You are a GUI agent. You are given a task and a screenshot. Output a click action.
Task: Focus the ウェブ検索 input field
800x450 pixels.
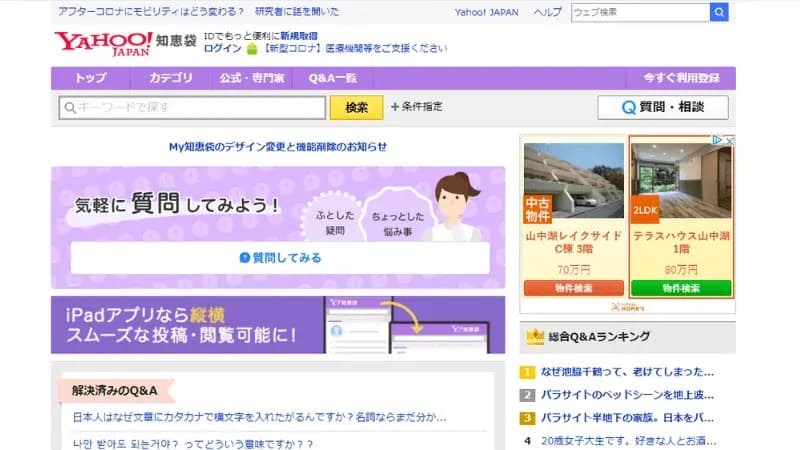(x=640, y=12)
